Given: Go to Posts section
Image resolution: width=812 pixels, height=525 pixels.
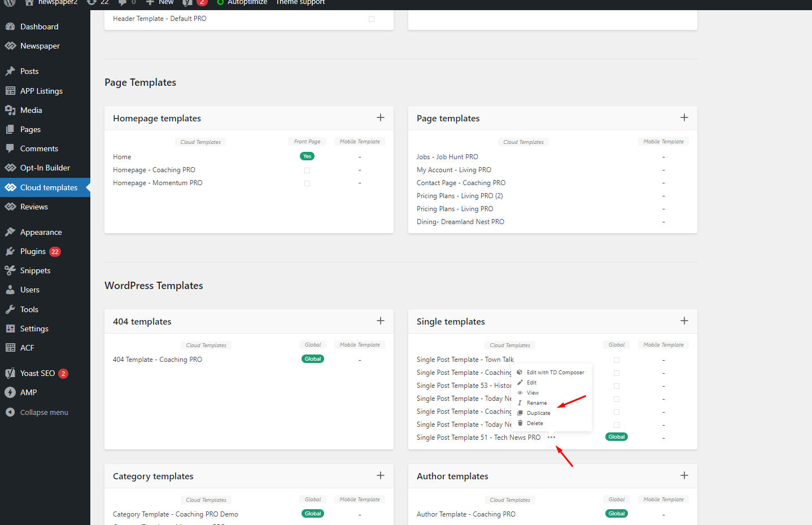Looking at the screenshot, I should pos(29,71).
